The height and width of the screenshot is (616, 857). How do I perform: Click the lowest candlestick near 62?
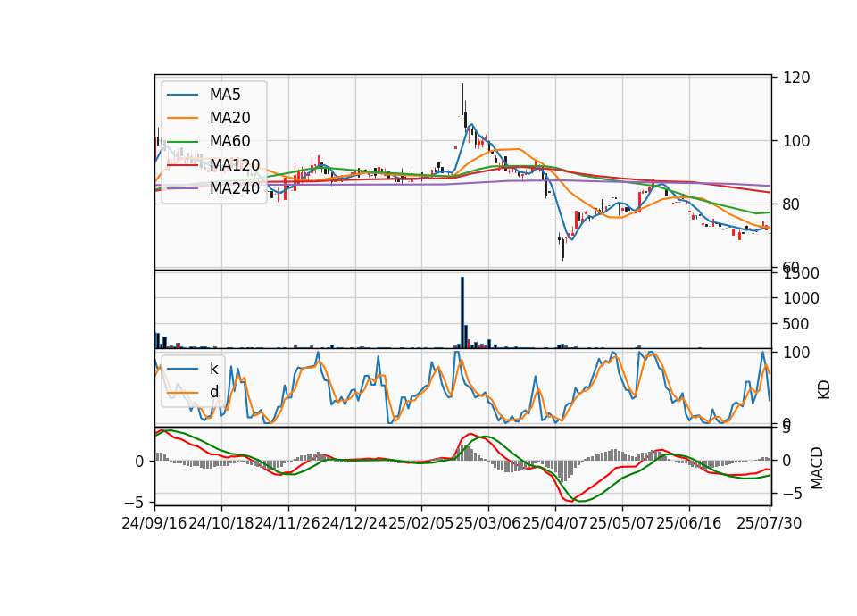point(563,249)
